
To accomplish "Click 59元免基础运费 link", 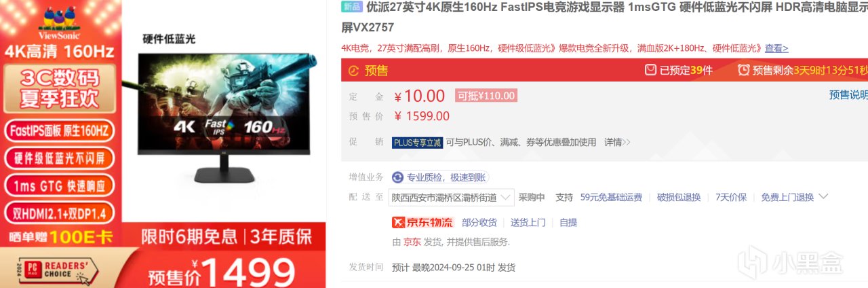I will 611,197.
